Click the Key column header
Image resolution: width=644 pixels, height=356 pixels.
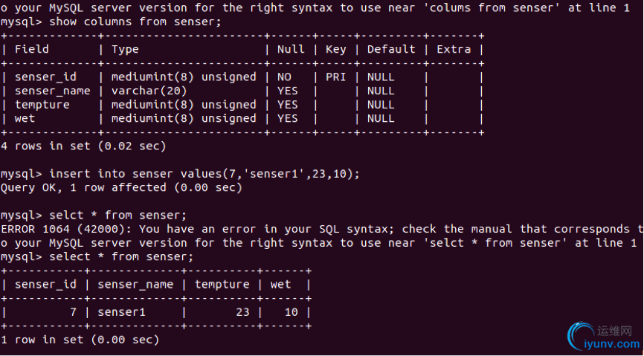tap(335, 49)
